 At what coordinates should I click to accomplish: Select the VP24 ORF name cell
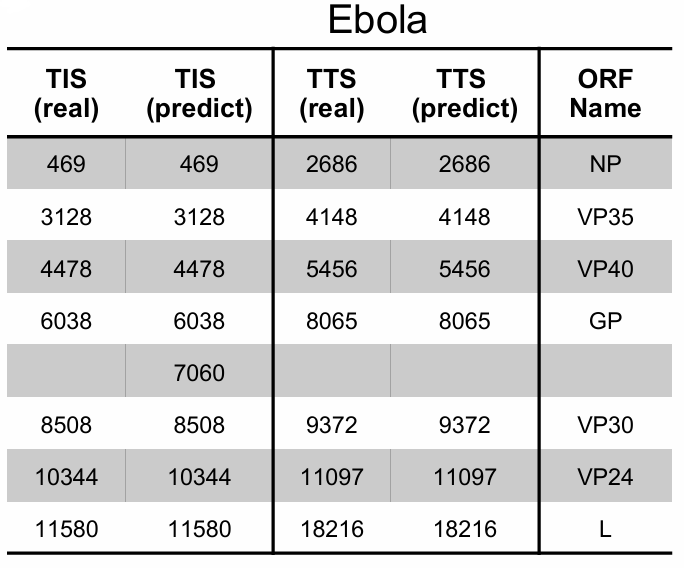pos(605,477)
